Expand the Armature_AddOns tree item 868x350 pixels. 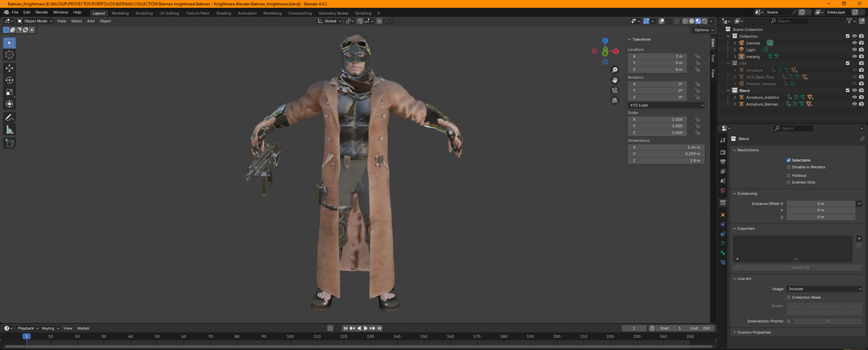click(735, 97)
